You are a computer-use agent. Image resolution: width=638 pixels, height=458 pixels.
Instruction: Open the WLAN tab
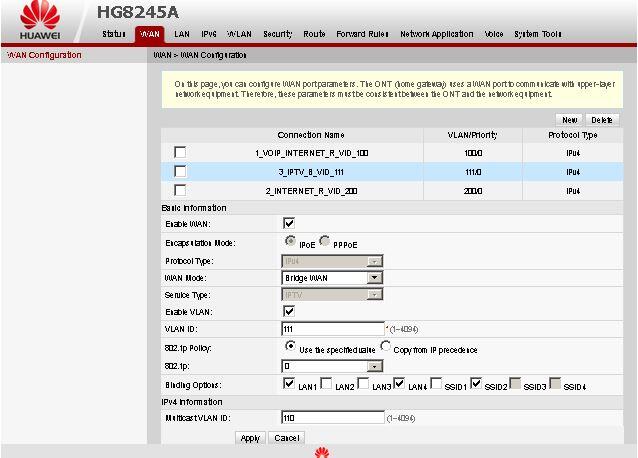click(239, 34)
